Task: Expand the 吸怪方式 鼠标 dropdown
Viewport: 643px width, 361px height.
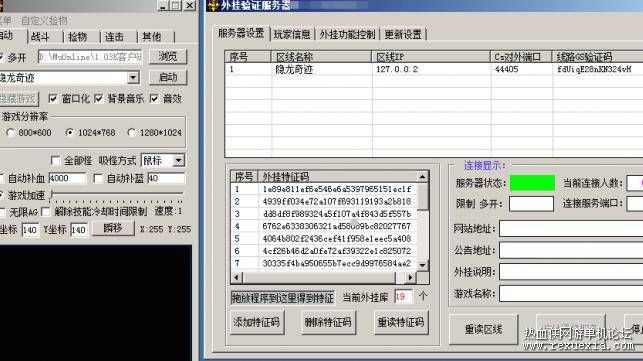Action: pyautogui.click(x=178, y=160)
